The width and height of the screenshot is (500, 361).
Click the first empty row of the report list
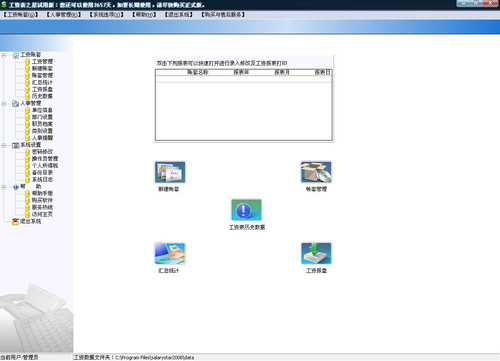243,79
